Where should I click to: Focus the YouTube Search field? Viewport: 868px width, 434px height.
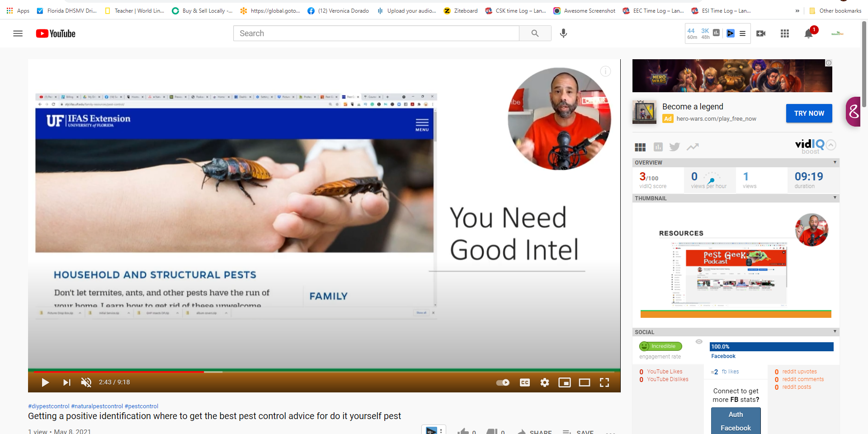[376, 33]
